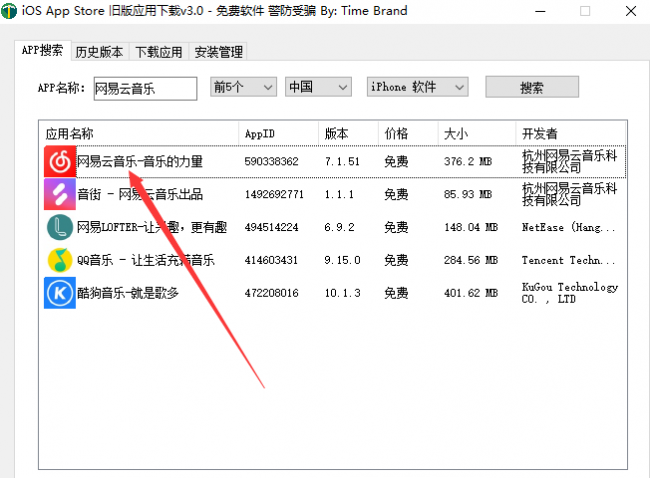Viewport: 650px width, 478px height.
Task: Click developer KuGou Technology CO., LTD
Action: [570, 293]
